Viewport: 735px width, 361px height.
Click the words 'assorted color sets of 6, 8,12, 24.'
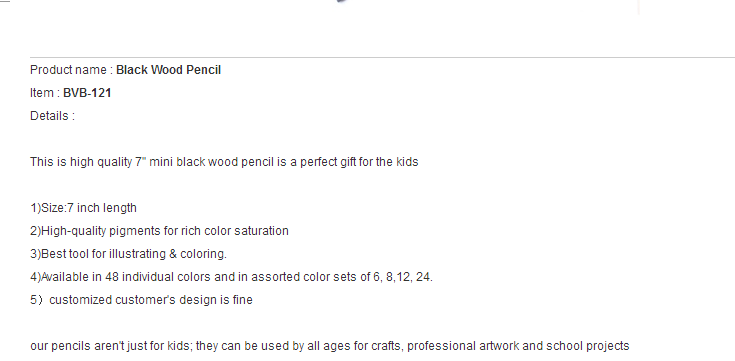pyautogui.click(x=342, y=277)
